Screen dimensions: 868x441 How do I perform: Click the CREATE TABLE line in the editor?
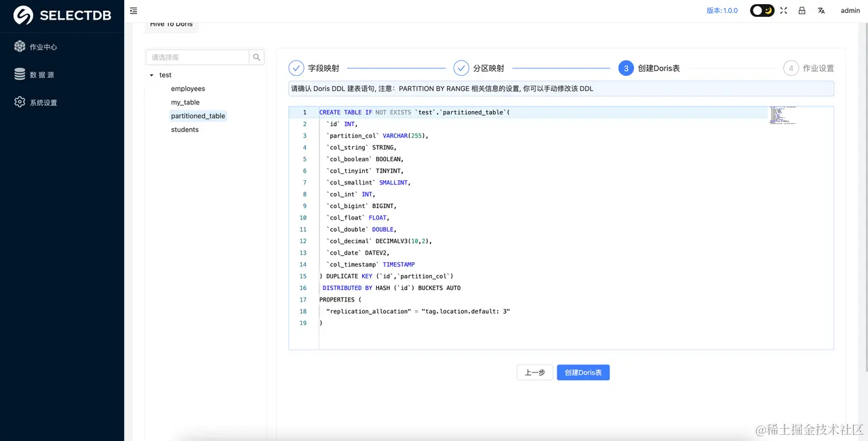[414, 112]
